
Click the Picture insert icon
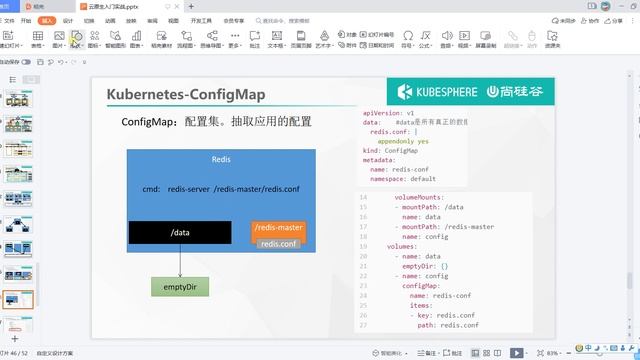click(59, 36)
